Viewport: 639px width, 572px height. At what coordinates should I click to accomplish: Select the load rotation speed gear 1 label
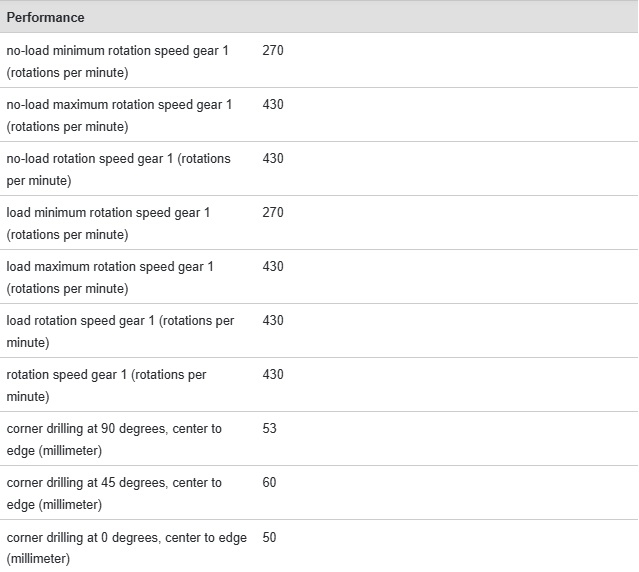[120, 332]
